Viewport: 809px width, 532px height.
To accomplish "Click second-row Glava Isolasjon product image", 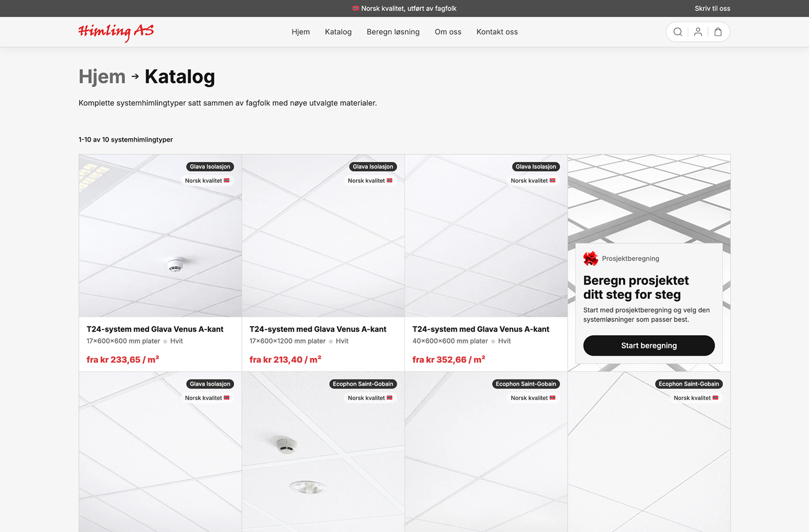I will tap(160, 452).
